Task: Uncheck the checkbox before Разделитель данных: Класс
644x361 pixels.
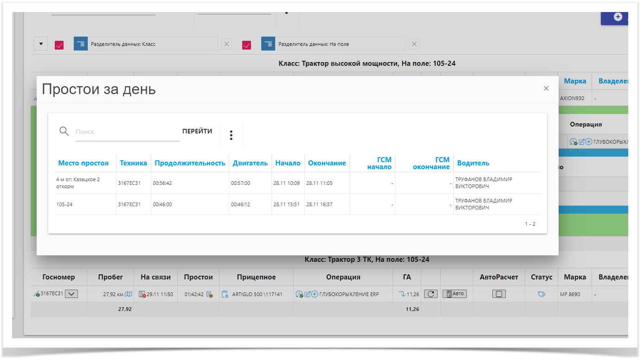Action: coord(59,45)
